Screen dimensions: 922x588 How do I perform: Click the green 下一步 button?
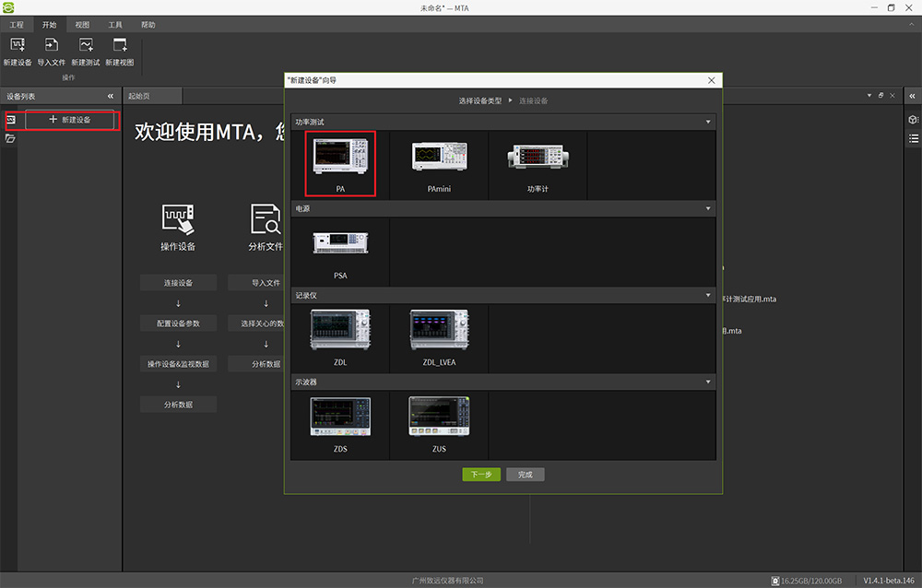point(481,475)
